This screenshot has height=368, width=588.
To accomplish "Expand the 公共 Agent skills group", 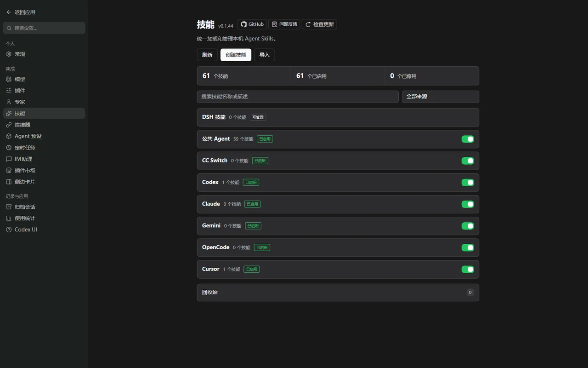I will pyautogui.click(x=338, y=139).
